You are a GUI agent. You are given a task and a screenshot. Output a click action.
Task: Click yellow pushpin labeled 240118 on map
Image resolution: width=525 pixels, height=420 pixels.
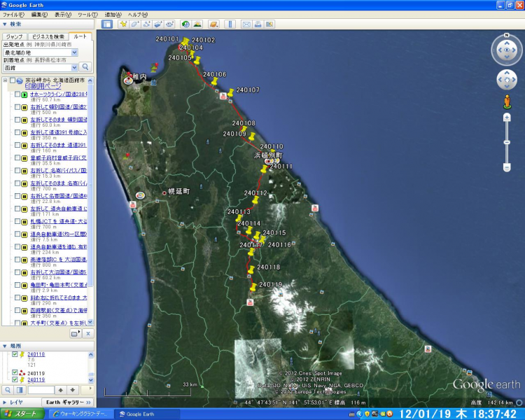coord(251,269)
